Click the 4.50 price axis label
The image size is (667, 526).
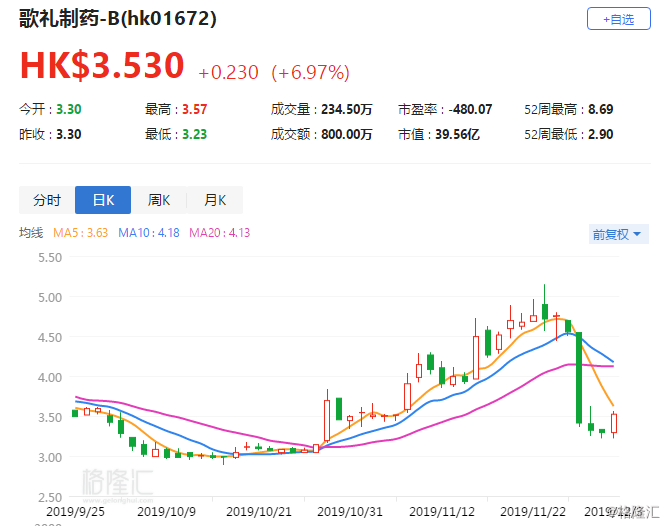(50, 337)
